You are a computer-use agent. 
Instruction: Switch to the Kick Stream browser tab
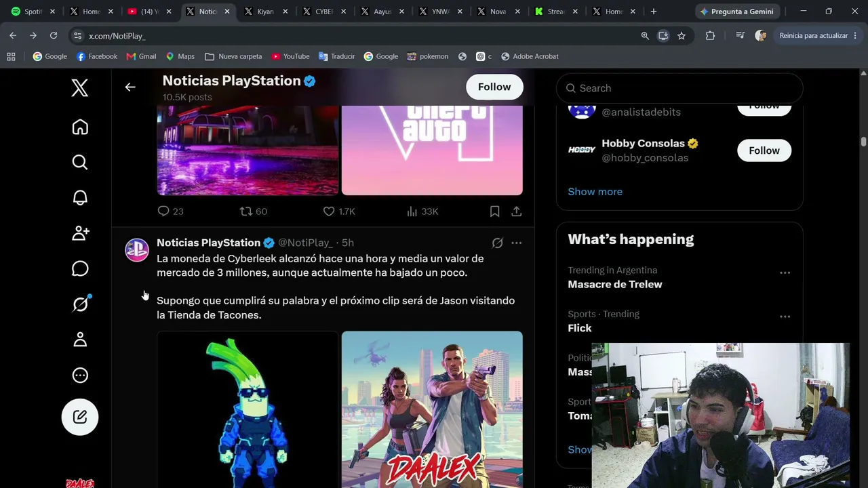(x=557, y=12)
